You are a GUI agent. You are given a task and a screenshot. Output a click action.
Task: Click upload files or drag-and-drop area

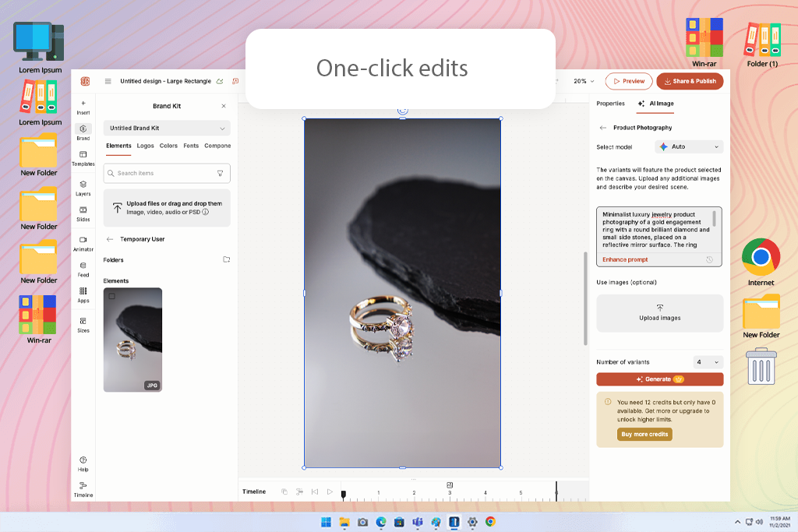(167, 208)
